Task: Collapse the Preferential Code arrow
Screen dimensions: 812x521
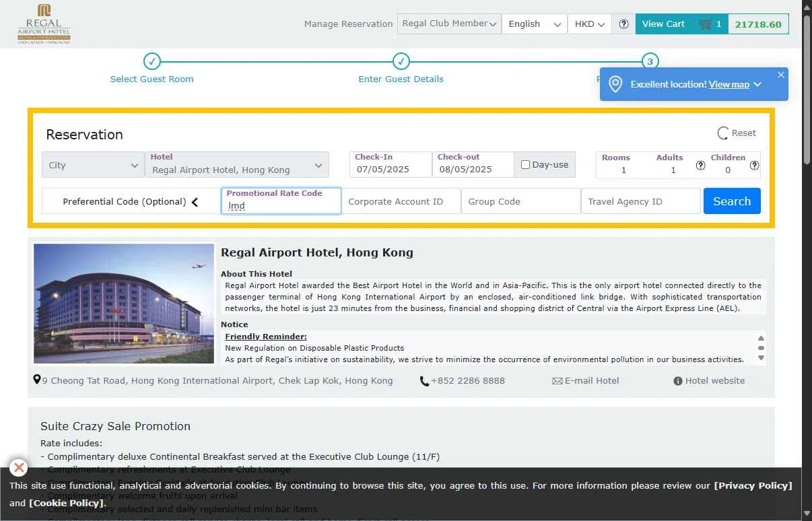Action: click(195, 202)
